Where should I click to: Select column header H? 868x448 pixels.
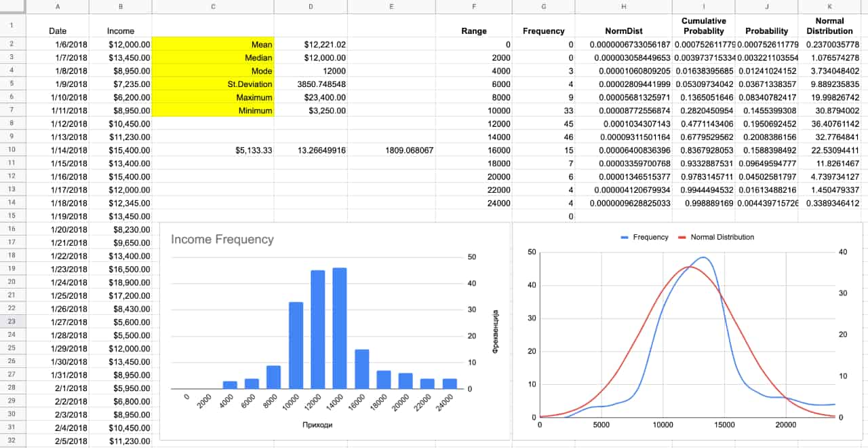pyautogui.click(x=623, y=6)
